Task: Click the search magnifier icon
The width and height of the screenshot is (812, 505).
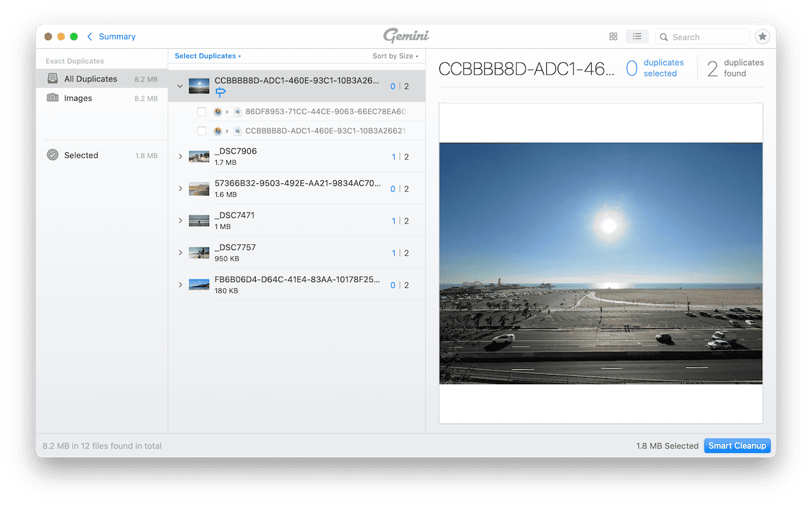Action: (x=664, y=37)
